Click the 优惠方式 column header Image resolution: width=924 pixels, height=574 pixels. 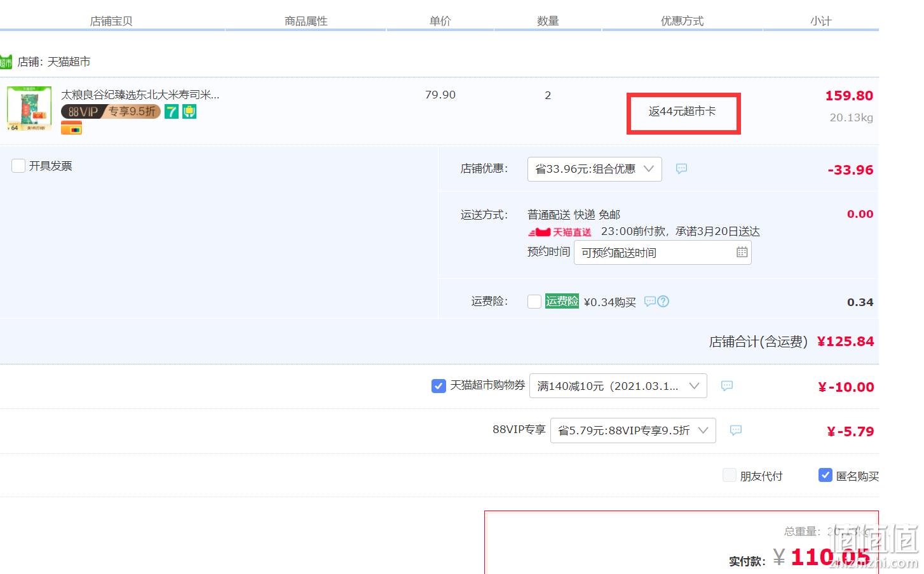[682, 21]
